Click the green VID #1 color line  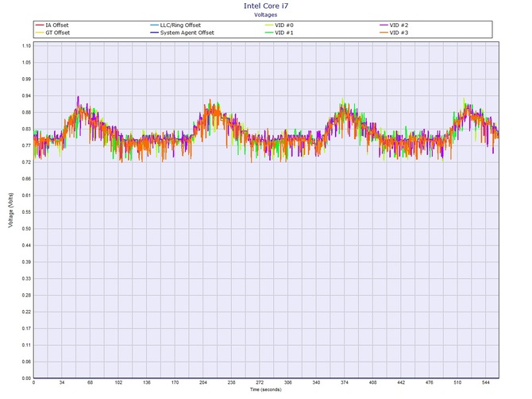pyautogui.click(x=269, y=33)
